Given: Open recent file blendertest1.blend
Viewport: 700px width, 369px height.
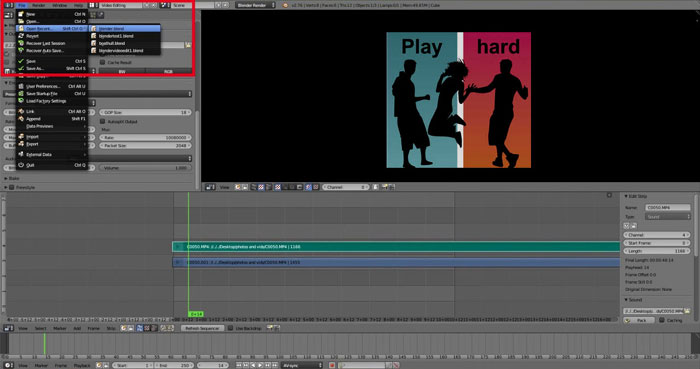Looking at the screenshot, I should pos(125,36).
